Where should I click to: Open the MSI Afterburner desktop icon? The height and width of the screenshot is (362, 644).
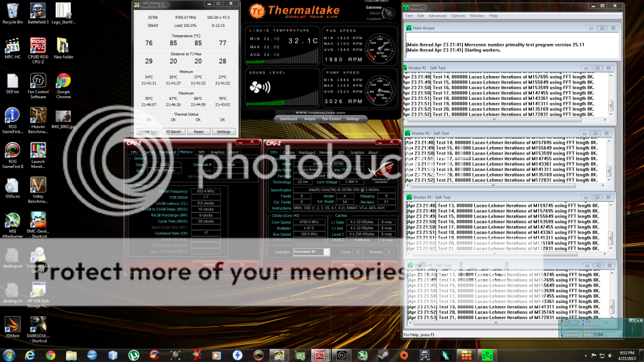click(x=13, y=226)
